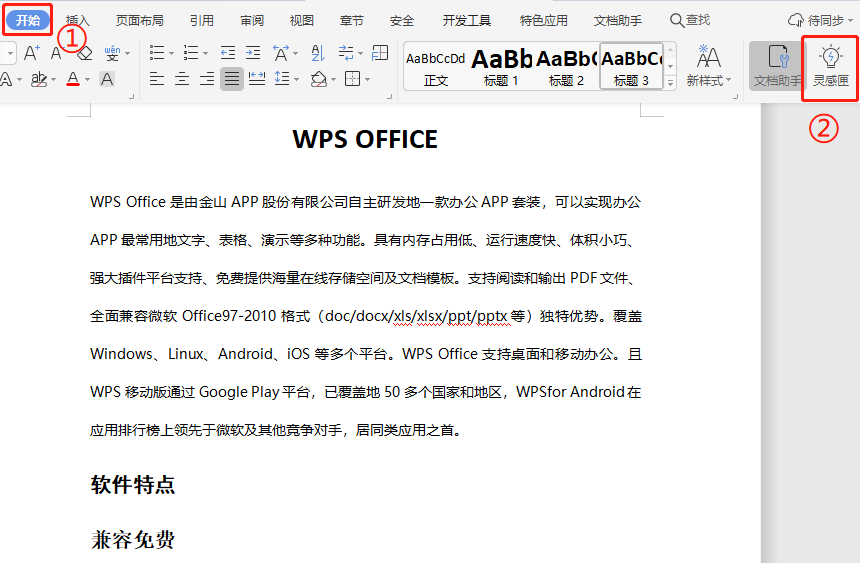Expand the styles gallery more arrow
This screenshot has width=860, height=563.
[x=670, y=82]
